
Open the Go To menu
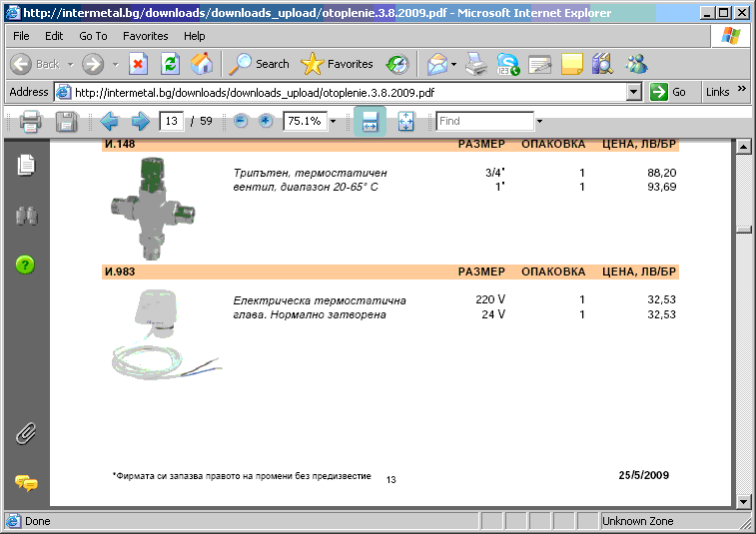(93, 36)
